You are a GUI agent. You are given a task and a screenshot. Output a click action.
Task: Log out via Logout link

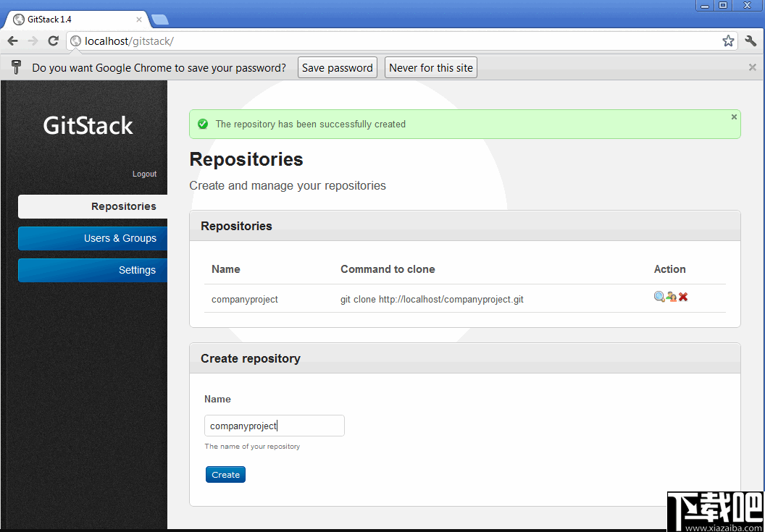(x=144, y=174)
